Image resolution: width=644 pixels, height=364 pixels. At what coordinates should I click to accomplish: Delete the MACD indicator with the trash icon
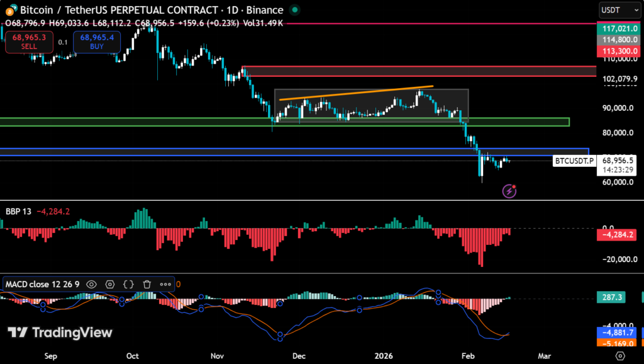pyautogui.click(x=147, y=285)
